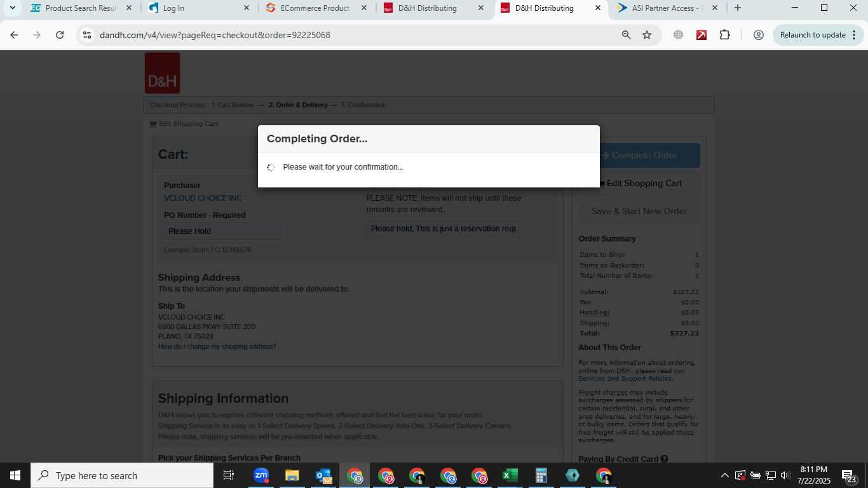Open the Extensions puzzle menu
Viewport: 868px width, 488px height.
point(725,35)
